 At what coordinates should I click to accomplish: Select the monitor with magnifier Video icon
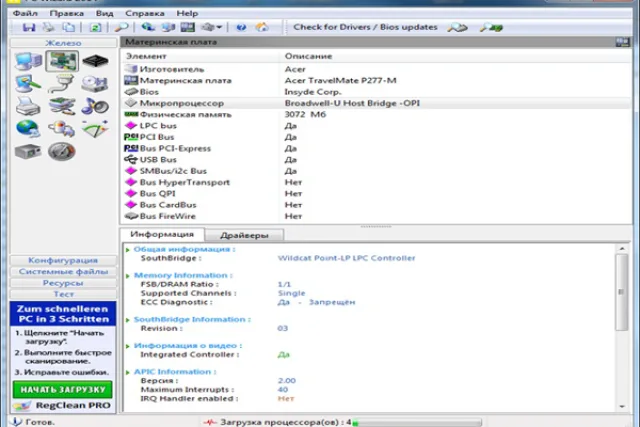[28, 84]
